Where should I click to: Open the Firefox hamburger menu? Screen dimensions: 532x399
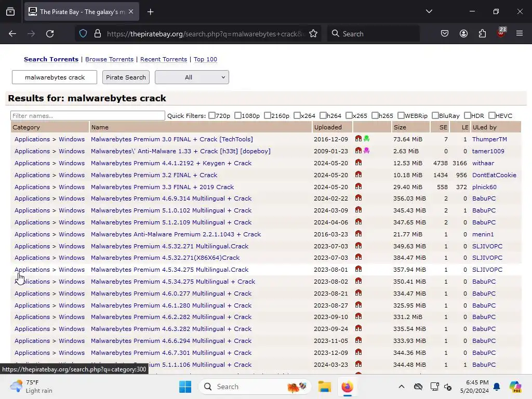coord(520,33)
